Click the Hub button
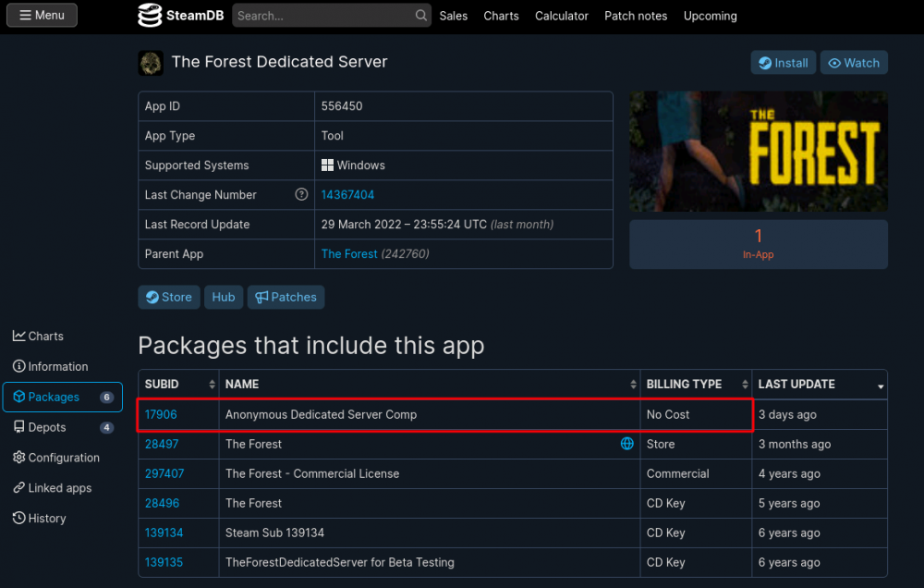 (x=224, y=298)
